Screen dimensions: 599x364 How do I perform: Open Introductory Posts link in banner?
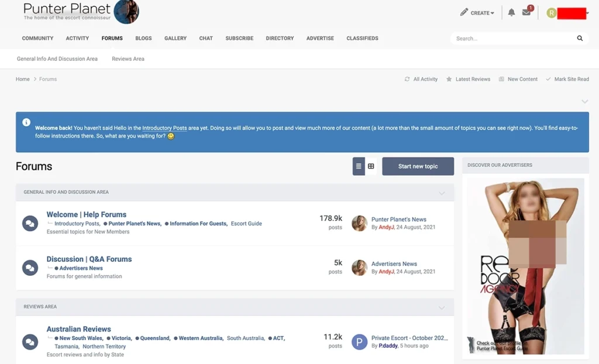(x=164, y=128)
